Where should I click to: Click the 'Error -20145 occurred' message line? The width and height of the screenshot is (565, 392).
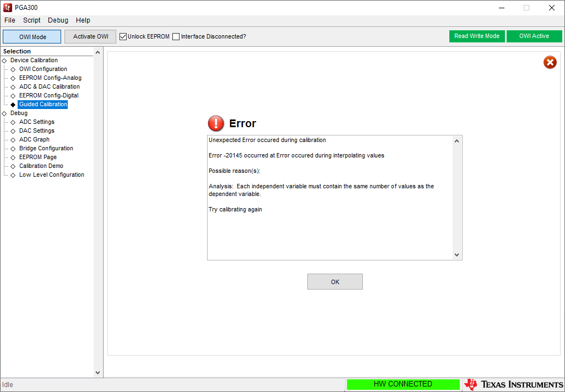click(x=296, y=155)
